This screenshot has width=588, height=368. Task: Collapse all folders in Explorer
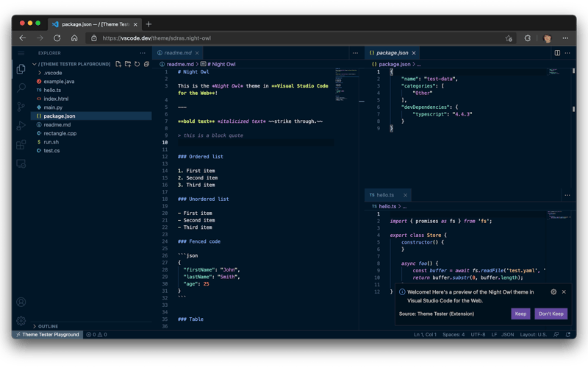[x=146, y=64]
